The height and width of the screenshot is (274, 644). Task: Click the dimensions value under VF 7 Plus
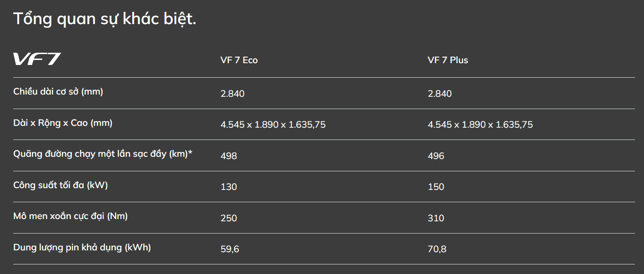(480, 125)
